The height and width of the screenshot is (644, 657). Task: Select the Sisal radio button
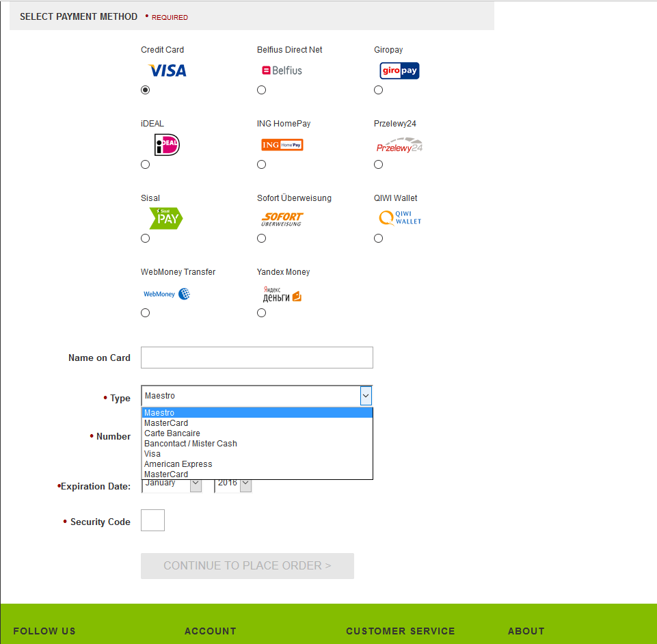pyautogui.click(x=146, y=239)
